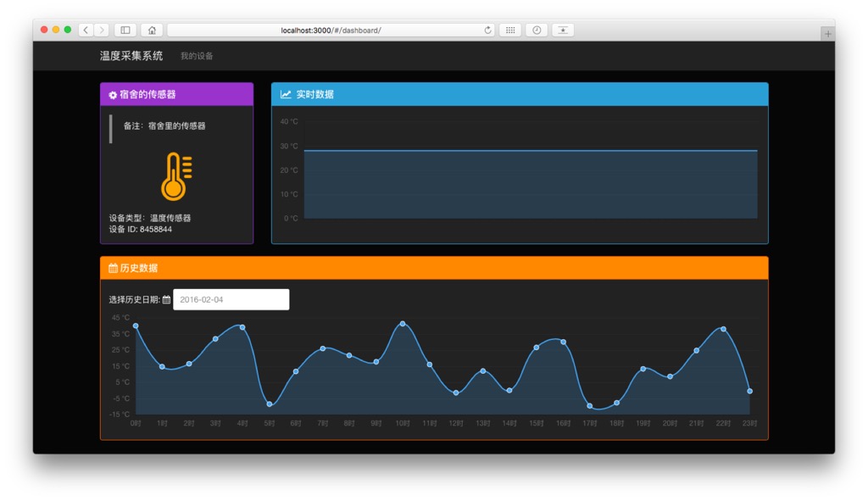The image size is (868, 501).
Task: Click the 历史数据 panel title
Action: pos(139,268)
